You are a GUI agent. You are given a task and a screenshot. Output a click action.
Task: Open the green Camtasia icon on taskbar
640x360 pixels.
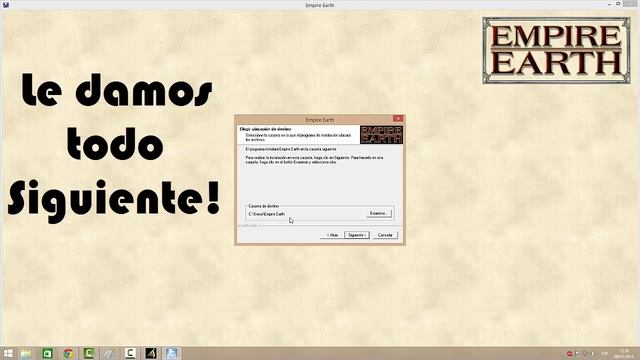click(x=89, y=353)
